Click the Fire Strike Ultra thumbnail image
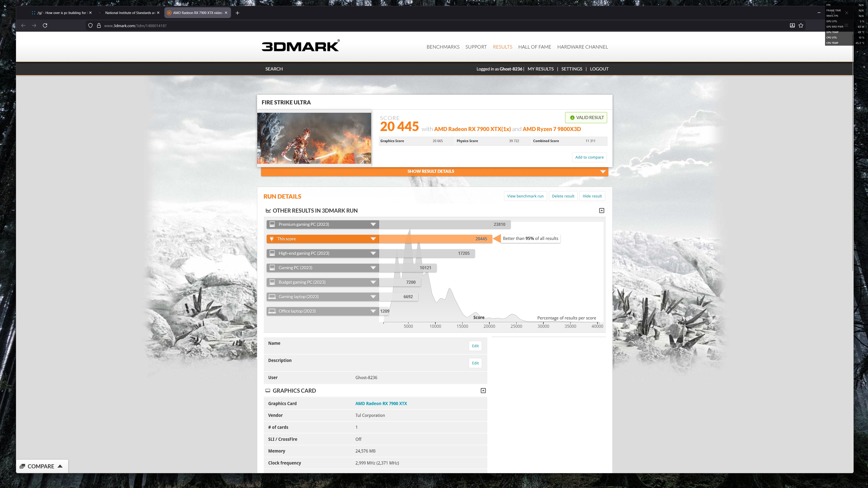This screenshot has width=868, height=488. [314, 138]
